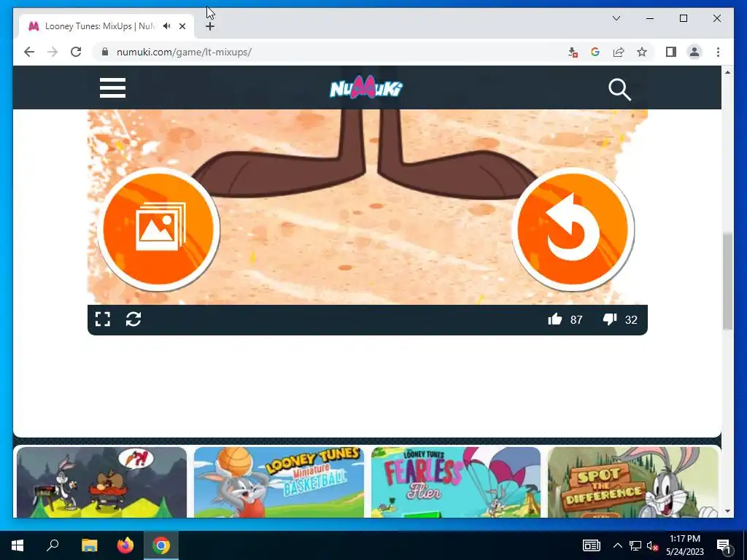
Task: Open the Fearless Flier game thumbnail
Action: click(x=456, y=482)
